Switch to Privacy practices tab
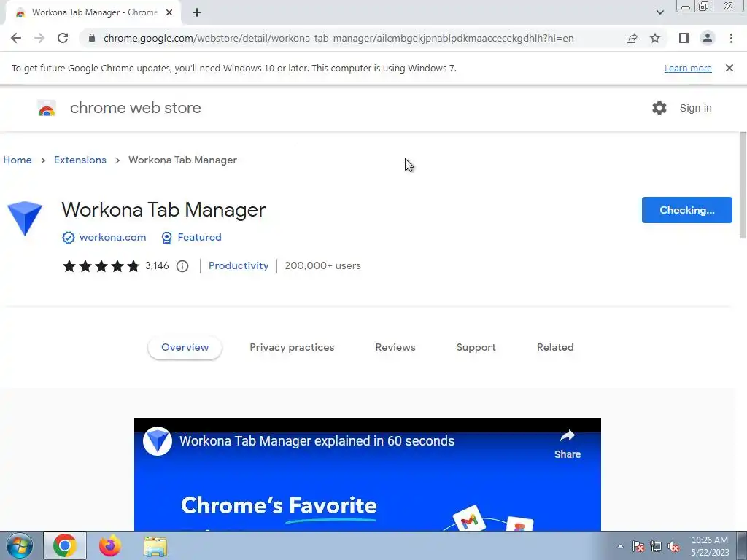 [x=292, y=348]
